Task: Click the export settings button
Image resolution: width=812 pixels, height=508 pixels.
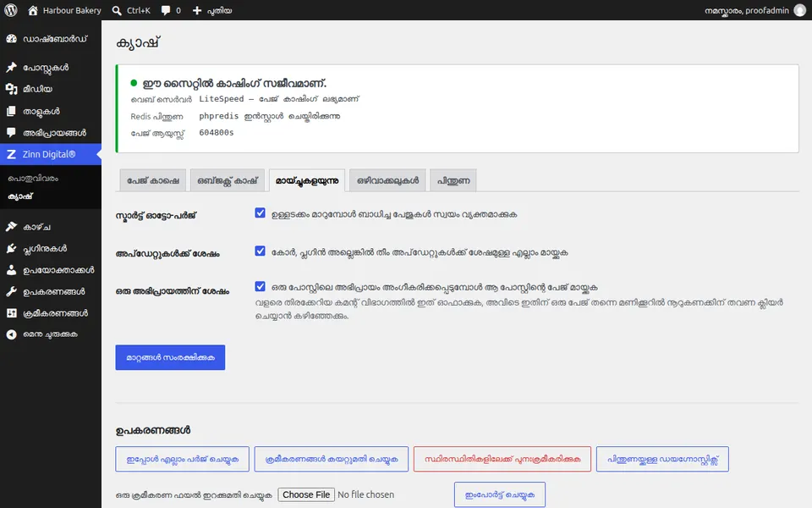Action: point(332,459)
